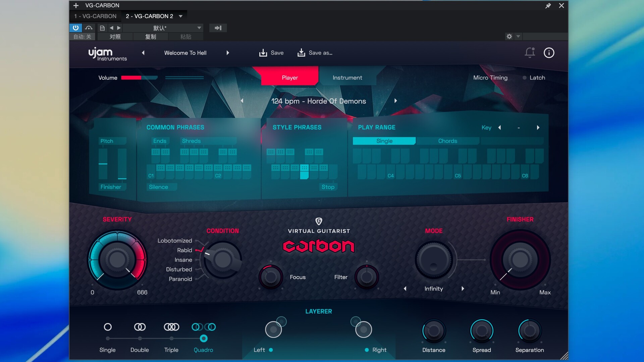Image resolution: width=644 pixels, height=362 pixels.
Task: Save the current preset
Action: (271, 53)
